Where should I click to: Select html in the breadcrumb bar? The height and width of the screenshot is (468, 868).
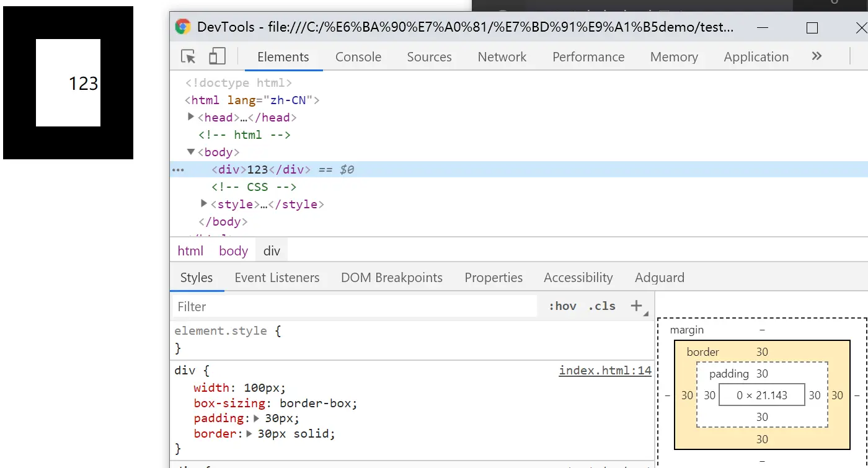coord(190,250)
